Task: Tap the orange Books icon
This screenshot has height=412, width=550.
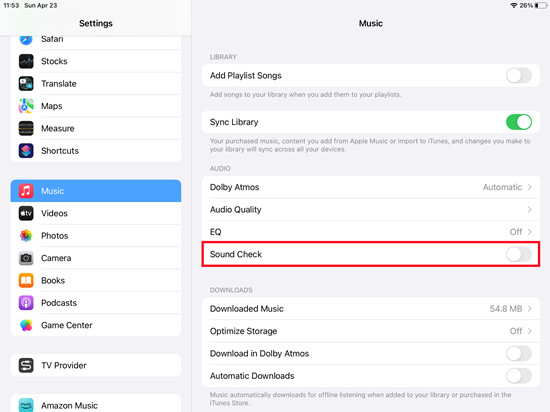Action: tap(26, 281)
